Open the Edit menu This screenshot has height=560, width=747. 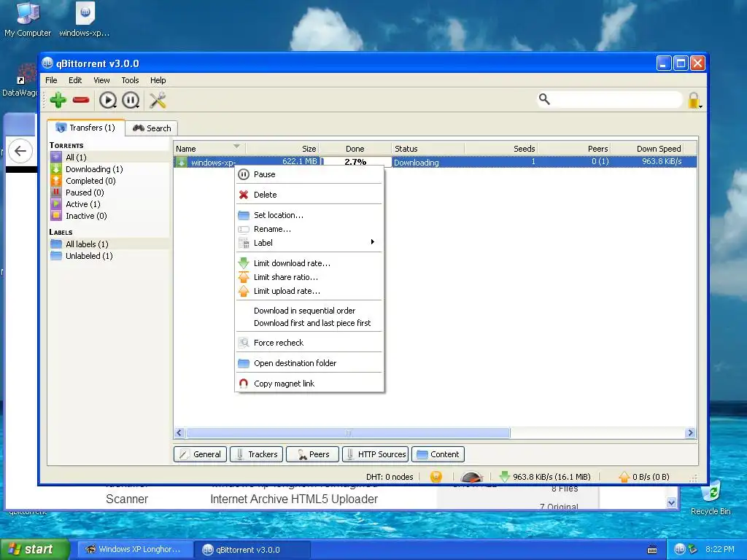tap(75, 80)
